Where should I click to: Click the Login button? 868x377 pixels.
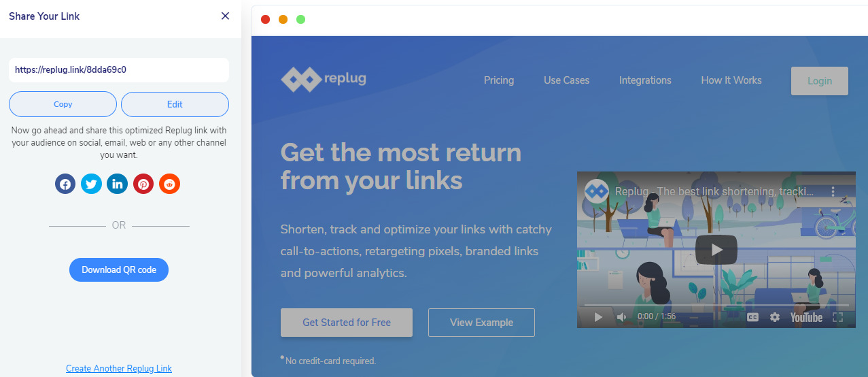[820, 81]
